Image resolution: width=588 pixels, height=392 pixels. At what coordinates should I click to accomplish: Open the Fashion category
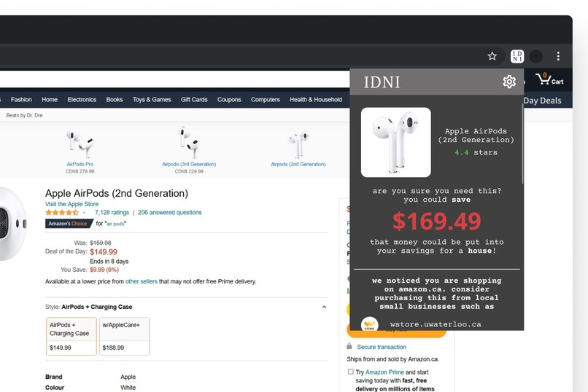tap(21, 100)
